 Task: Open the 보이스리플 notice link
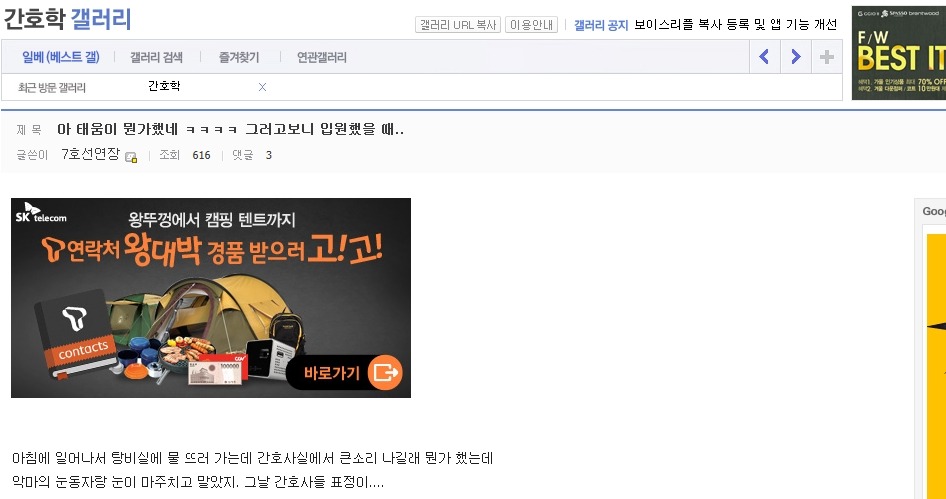(x=735, y=25)
